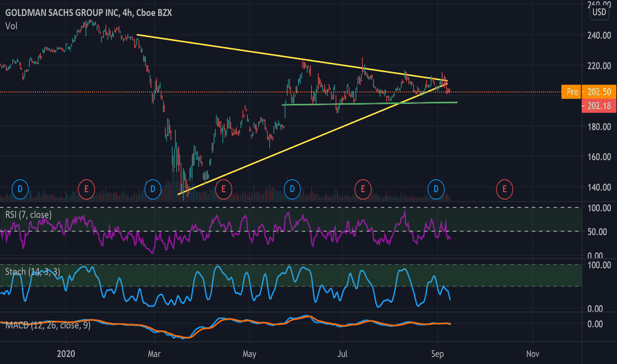
Task: Click the upcoming E earnings marker in October
Action: coord(504,189)
